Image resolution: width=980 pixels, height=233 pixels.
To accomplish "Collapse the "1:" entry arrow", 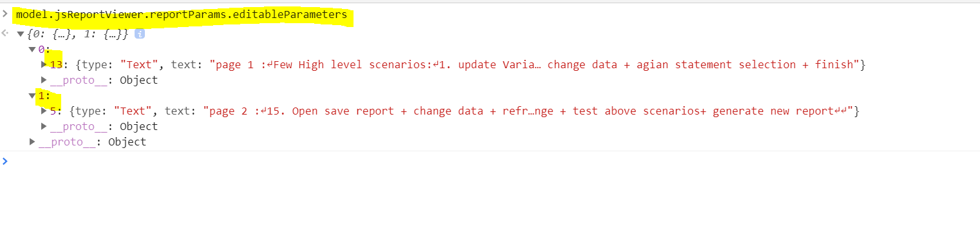I will pos(32,95).
